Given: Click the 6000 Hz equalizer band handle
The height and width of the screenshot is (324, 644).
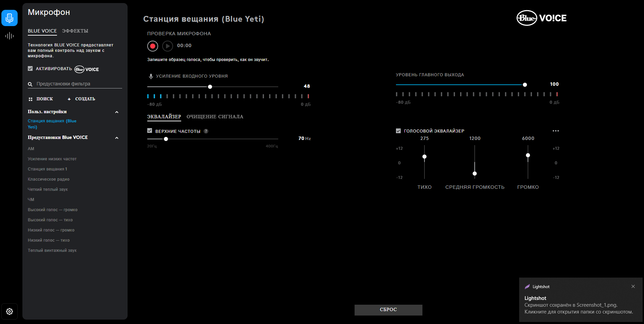Looking at the screenshot, I should tap(528, 155).
